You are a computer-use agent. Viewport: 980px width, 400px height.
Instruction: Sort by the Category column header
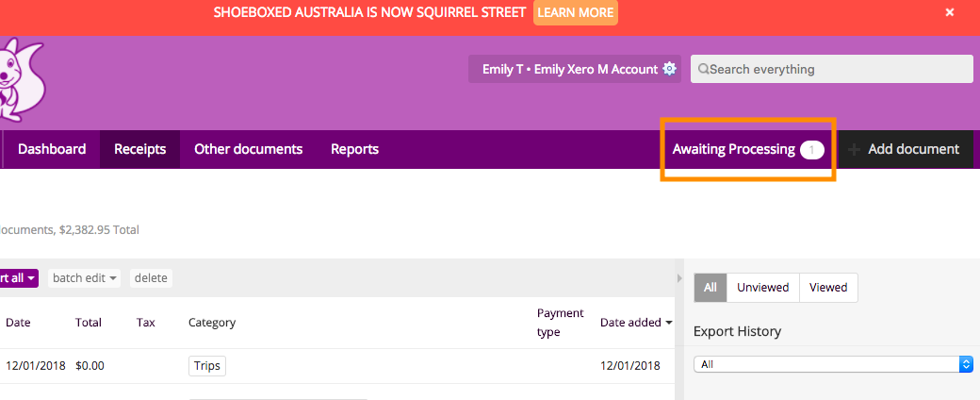[x=212, y=323]
